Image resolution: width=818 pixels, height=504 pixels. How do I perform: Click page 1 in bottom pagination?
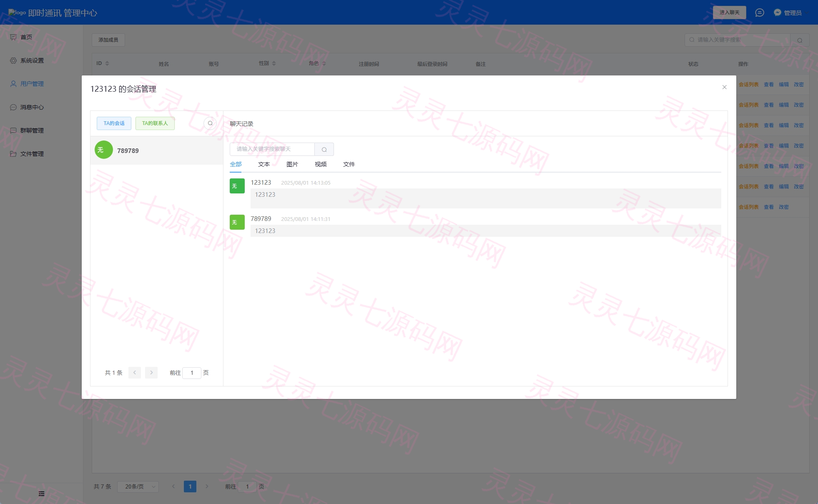[x=190, y=486]
